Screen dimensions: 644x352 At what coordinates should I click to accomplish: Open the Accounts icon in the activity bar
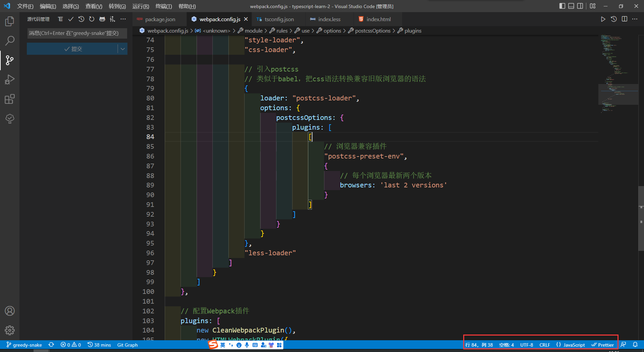(x=10, y=311)
